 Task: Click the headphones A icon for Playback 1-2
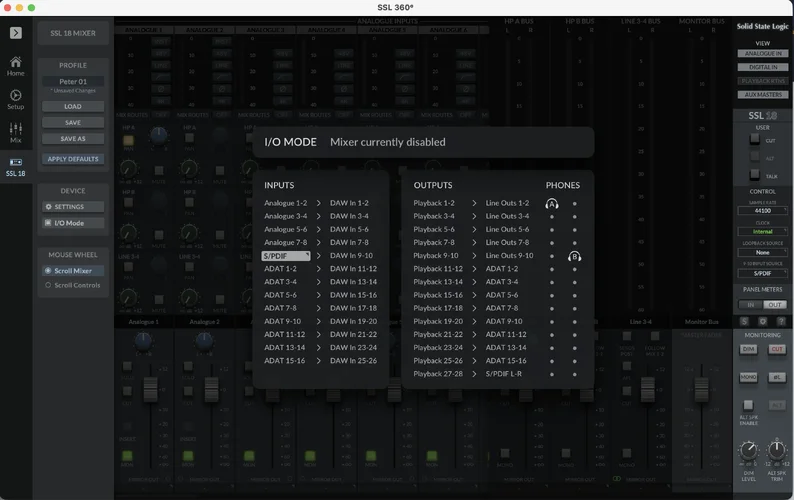click(552, 204)
